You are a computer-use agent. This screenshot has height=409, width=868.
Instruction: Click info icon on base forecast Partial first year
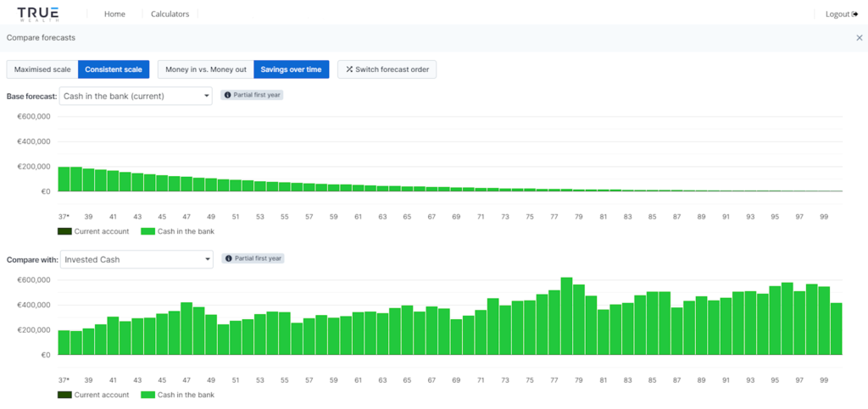(x=227, y=95)
